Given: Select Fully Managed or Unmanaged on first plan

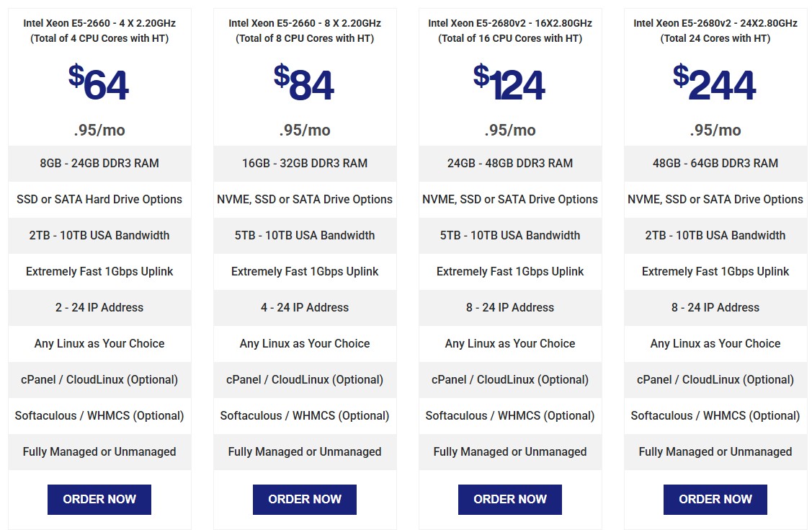Looking at the screenshot, I should pos(99,451).
